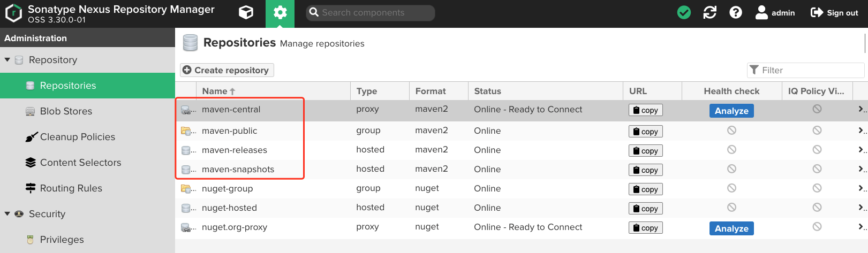The image size is (868, 253).
Task: Expand the nuget.org-proxy row chevron
Action: [x=861, y=227]
